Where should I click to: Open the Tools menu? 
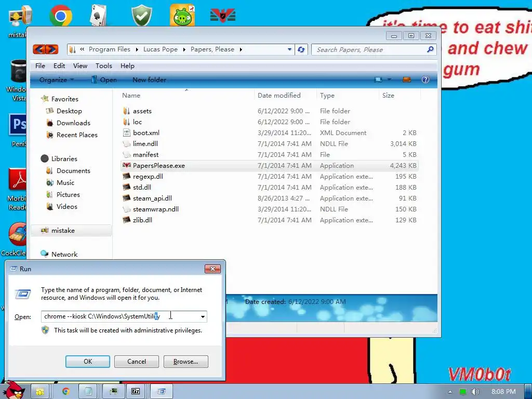(103, 66)
